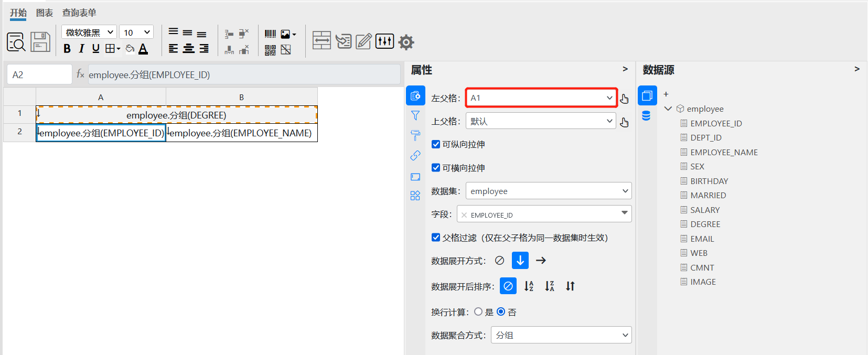Set data expansion downward

[520, 260]
